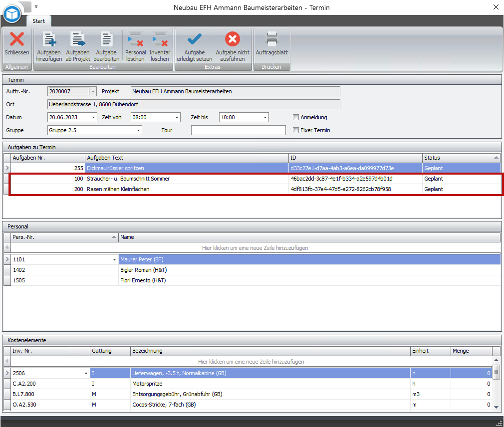504x427 pixels.
Task: Expand the Zeit von dropdown
Action: tap(177, 117)
